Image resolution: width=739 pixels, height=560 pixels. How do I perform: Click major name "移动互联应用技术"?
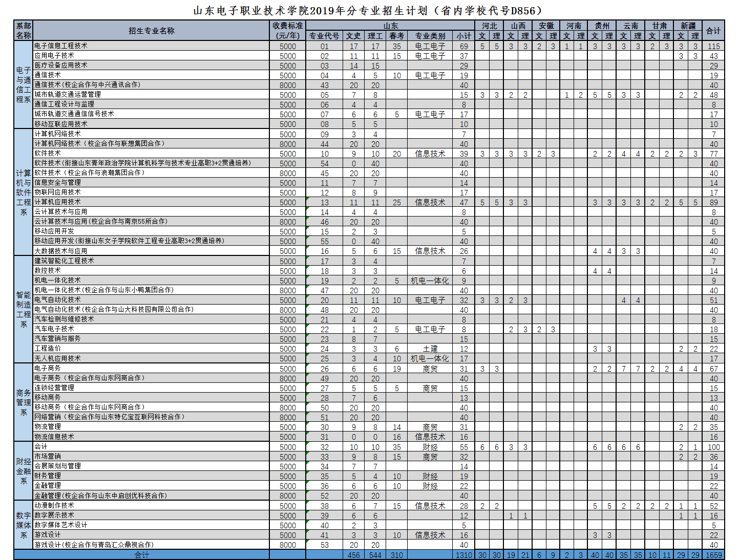pos(61,124)
